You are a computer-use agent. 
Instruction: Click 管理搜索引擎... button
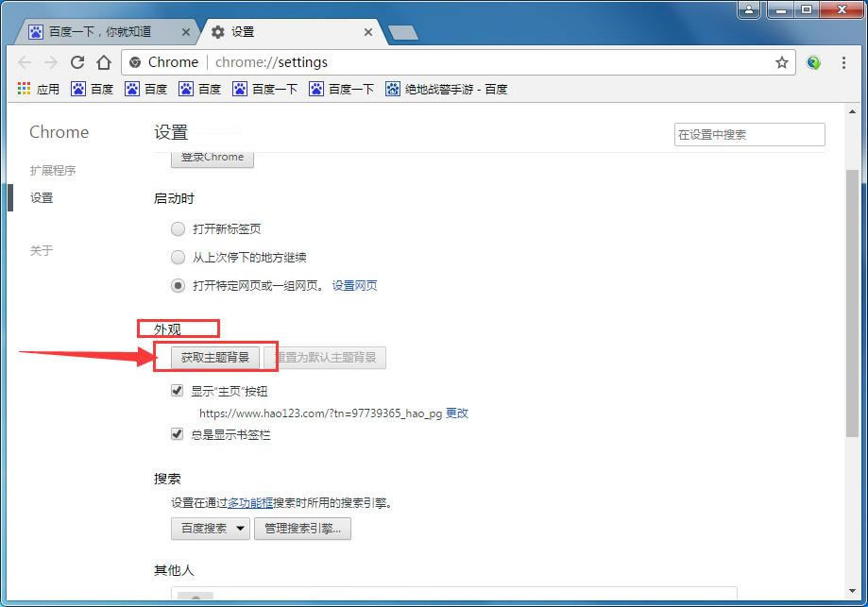click(302, 529)
